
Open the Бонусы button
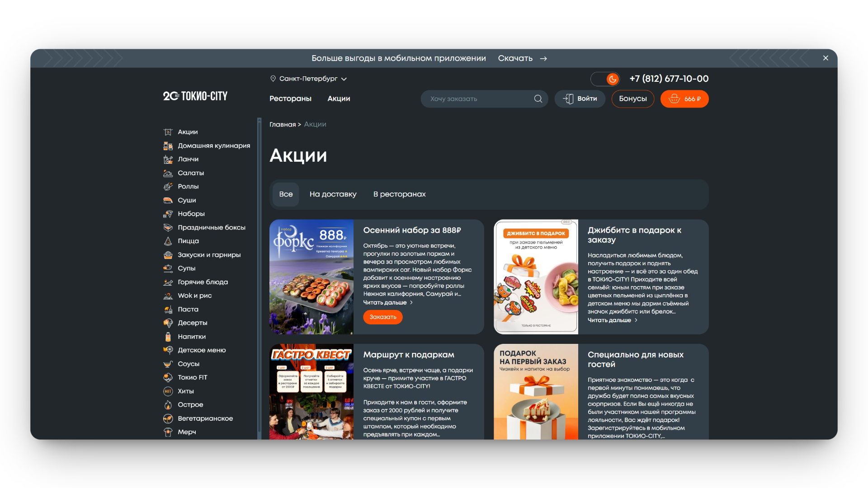click(x=632, y=99)
